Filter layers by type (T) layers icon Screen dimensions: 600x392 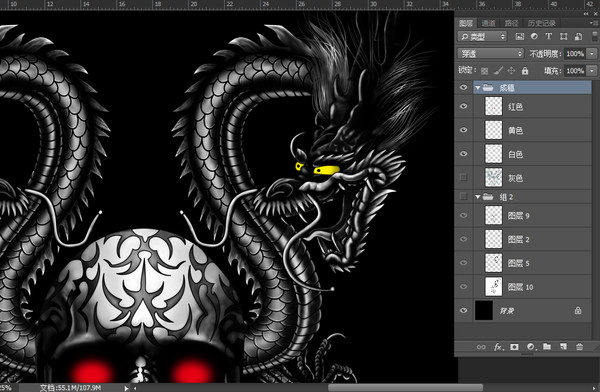tap(549, 36)
